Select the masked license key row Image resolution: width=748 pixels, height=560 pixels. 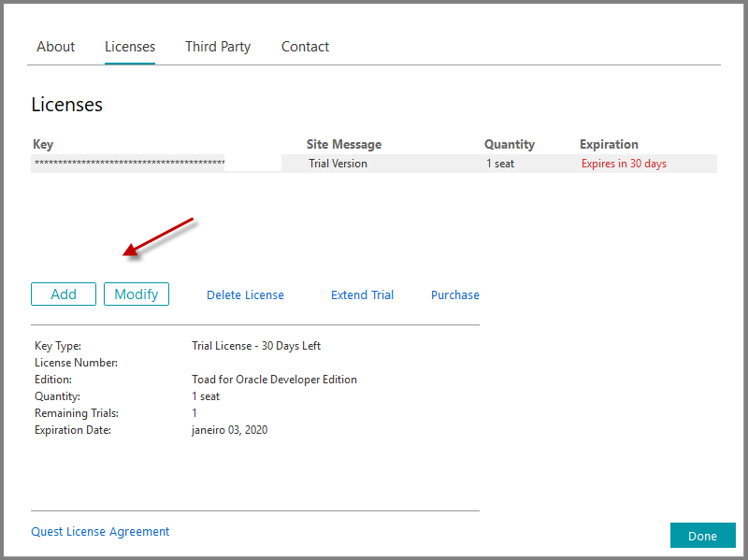(x=374, y=164)
